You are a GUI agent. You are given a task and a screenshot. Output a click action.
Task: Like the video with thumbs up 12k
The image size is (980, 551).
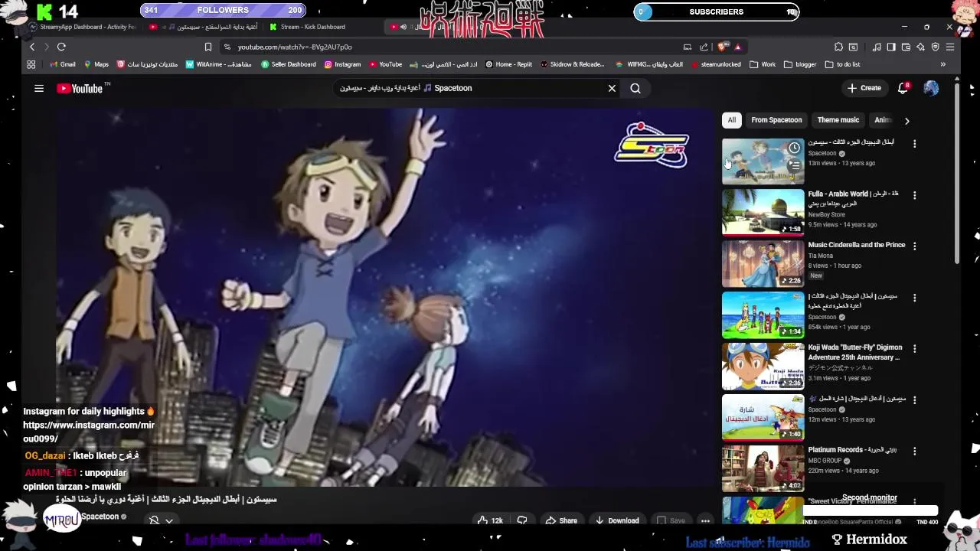pyautogui.click(x=490, y=520)
